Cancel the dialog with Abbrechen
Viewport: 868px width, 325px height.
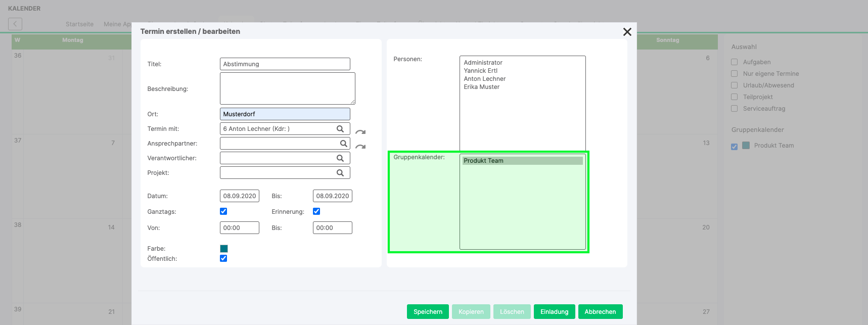pyautogui.click(x=600, y=312)
